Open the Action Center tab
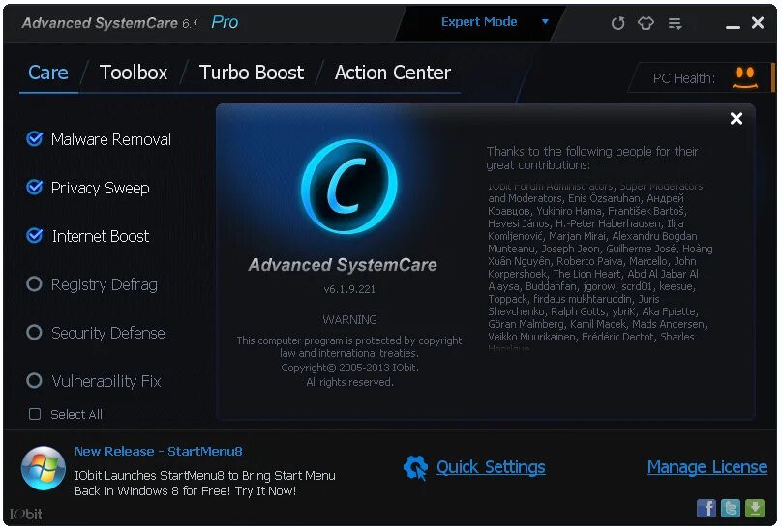 [x=393, y=73]
